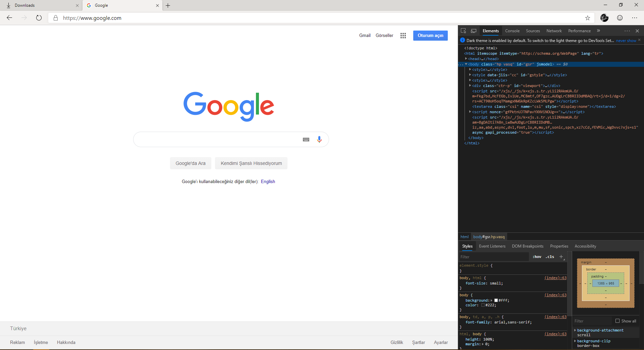Expand background-attachment computed property

tap(575, 330)
